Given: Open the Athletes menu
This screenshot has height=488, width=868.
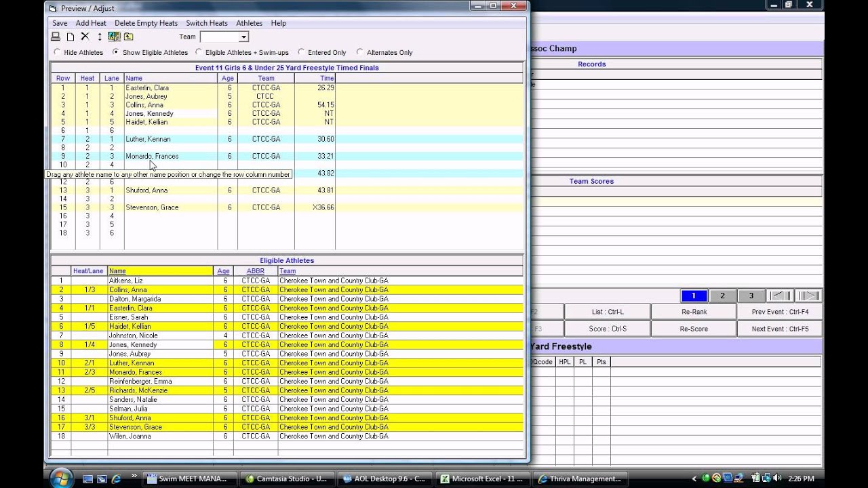Looking at the screenshot, I should [x=249, y=23].
